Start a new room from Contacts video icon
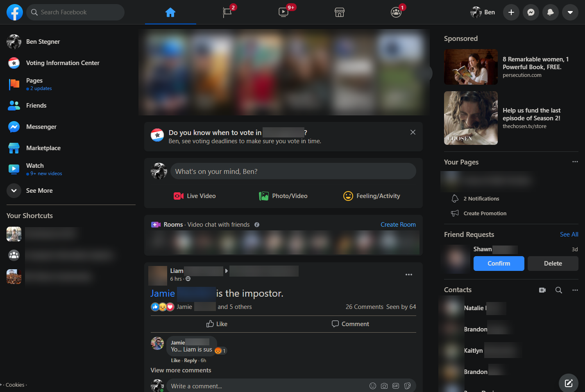 pyautogui.click(x=542, y=290)
